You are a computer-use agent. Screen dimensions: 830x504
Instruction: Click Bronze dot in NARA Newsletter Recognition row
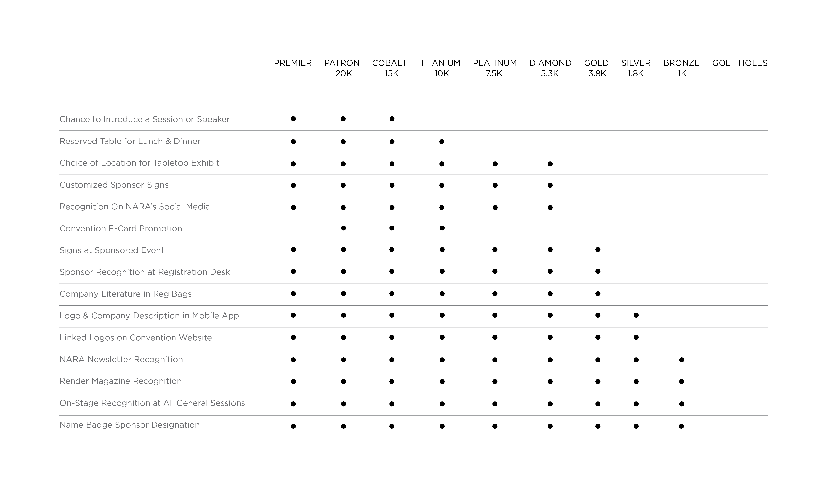click(681, 360)
